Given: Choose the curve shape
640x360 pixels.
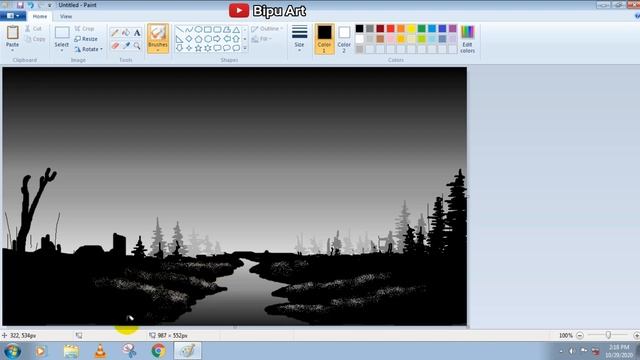Looking at the screenshot, I should [x=189, y=29].
